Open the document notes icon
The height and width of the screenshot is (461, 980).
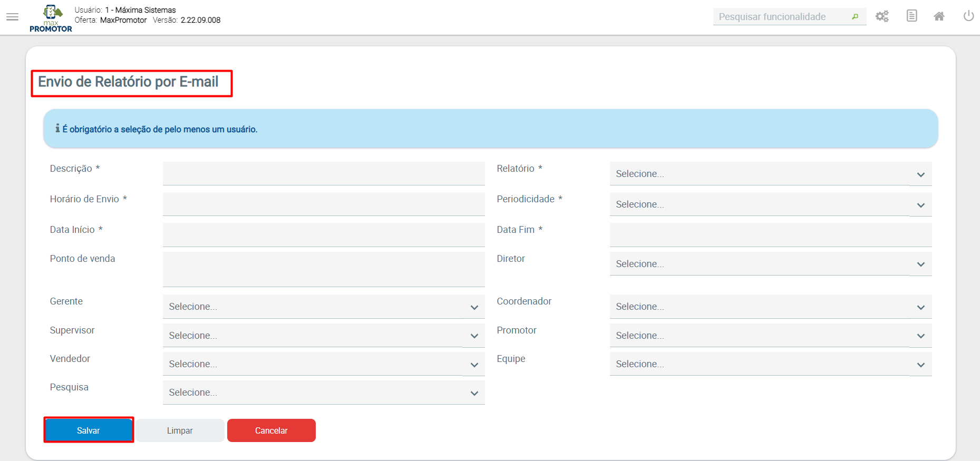click(911, 16)
